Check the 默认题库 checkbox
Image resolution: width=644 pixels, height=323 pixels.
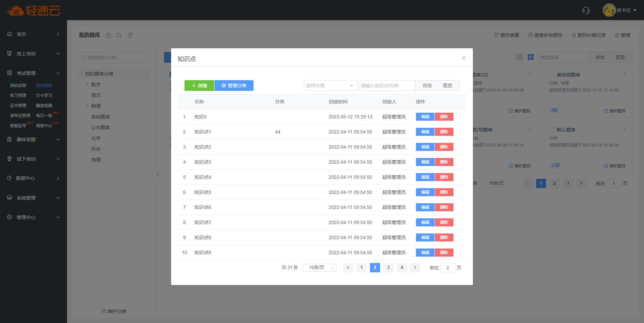tap(551, 129)
